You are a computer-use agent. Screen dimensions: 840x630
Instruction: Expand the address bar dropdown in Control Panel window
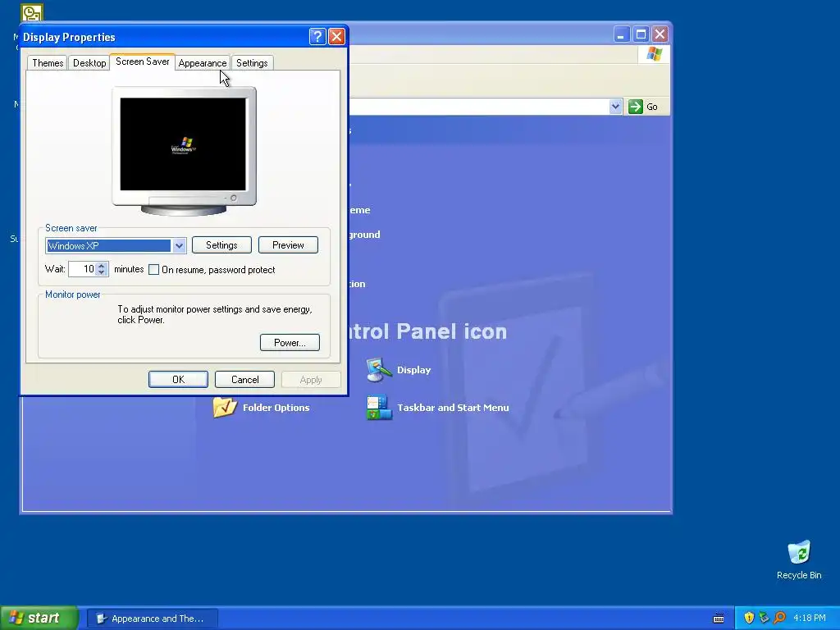point(615,107)
